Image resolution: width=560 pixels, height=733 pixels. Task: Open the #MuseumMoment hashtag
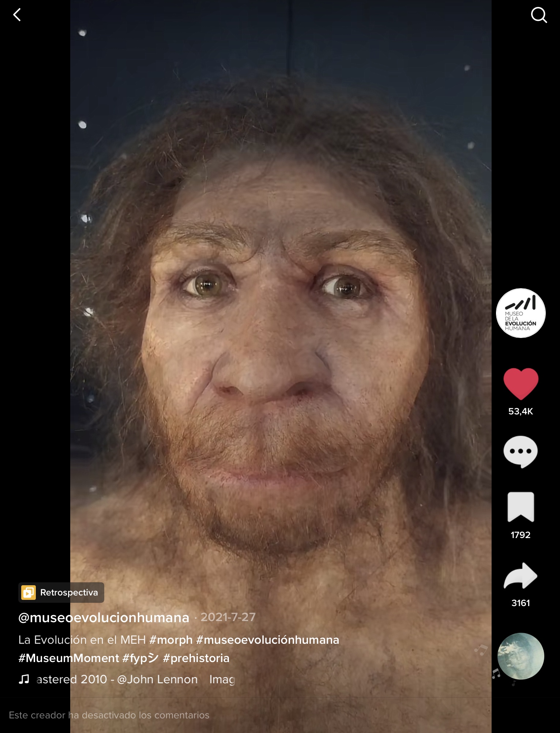pos(69,658)
